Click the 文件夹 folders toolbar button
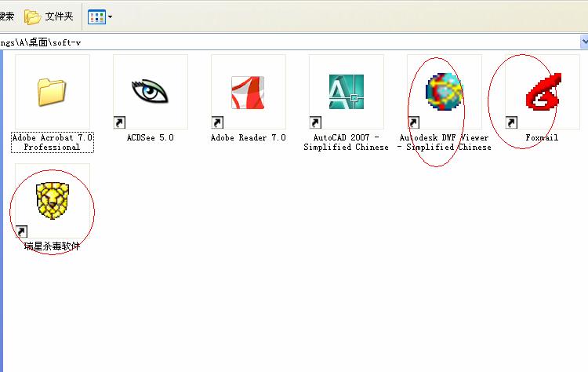The width and height of the screenshot is (588, 372). tap(49, 16)
